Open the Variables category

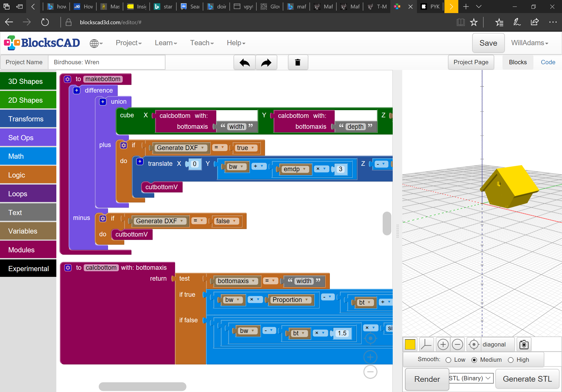coord(28,231)
